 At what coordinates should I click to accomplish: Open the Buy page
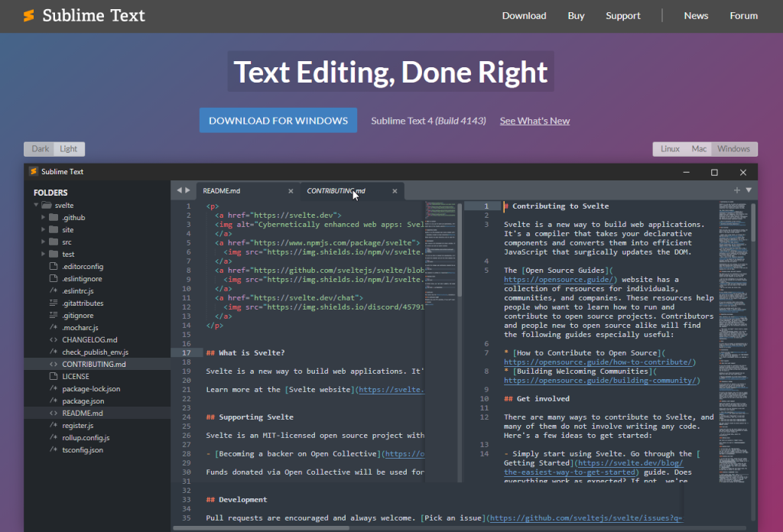[x=576, y=15]
